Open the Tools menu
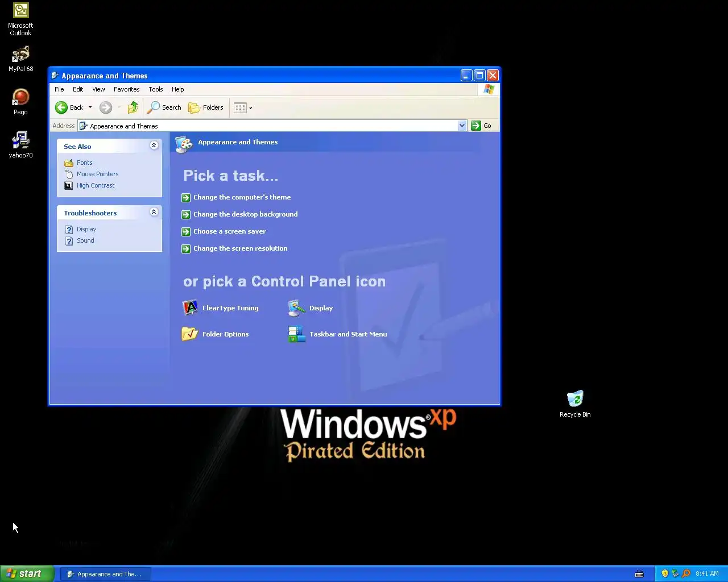Screen dimensions: 728x582 point(156,89)
